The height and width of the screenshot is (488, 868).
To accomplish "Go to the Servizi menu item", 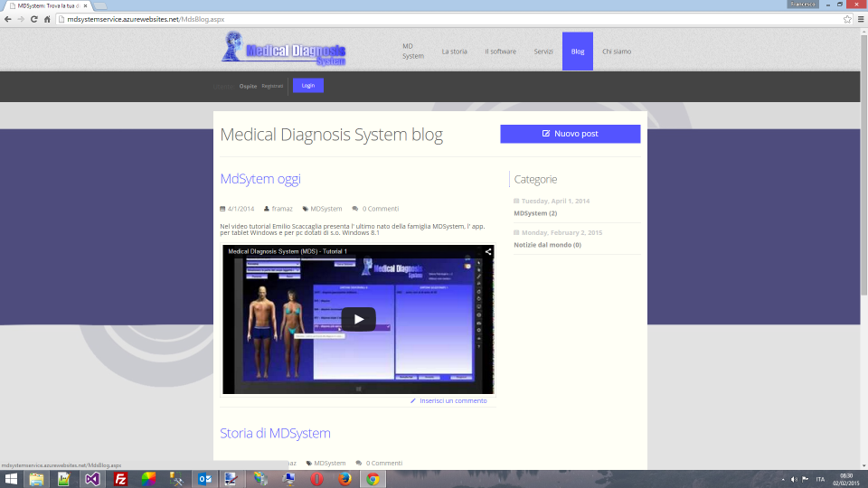I will coord(543,52).
